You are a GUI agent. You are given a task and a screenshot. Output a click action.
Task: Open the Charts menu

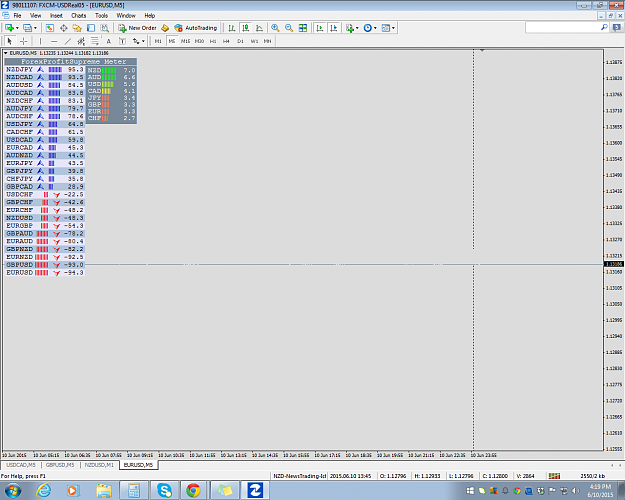tap(79, 16)
